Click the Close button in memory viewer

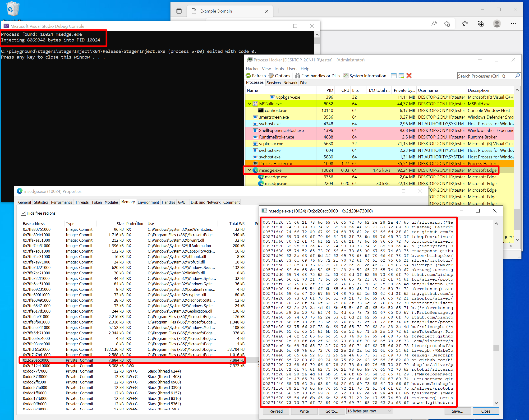coord(486,411)
